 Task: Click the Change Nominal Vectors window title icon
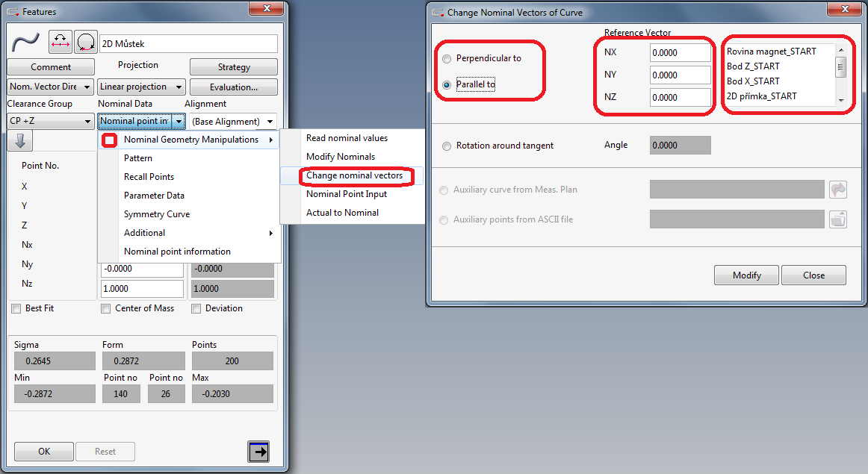438,12
